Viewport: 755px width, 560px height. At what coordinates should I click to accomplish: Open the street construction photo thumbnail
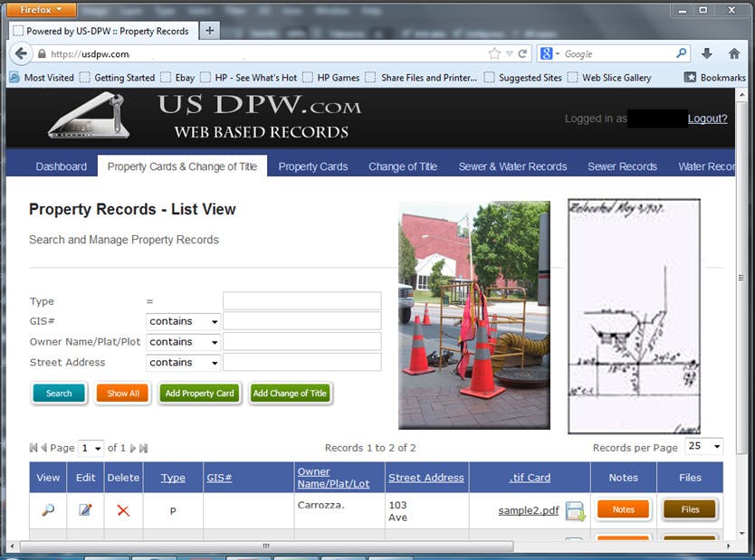click(474, 315)
